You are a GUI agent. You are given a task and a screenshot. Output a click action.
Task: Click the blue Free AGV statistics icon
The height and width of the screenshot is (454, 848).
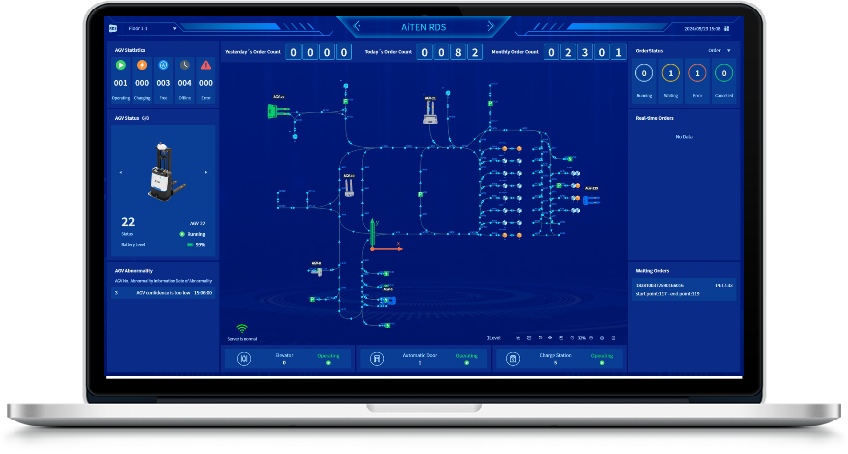163,66
